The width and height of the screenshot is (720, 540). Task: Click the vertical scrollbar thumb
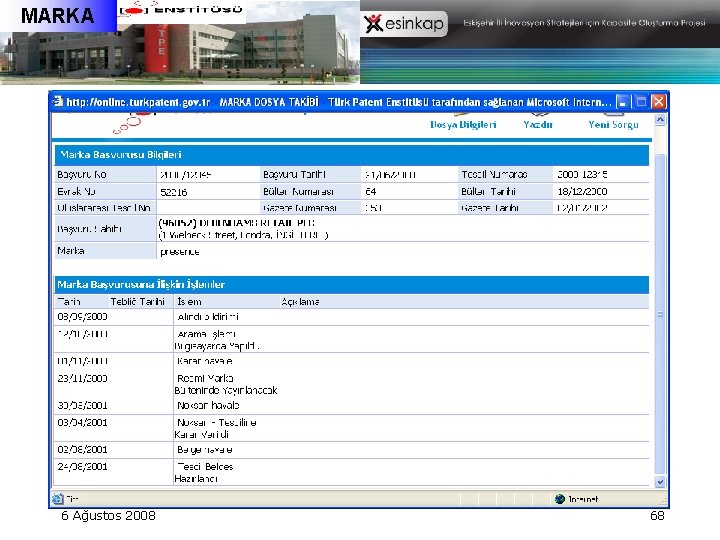(660, 315)
